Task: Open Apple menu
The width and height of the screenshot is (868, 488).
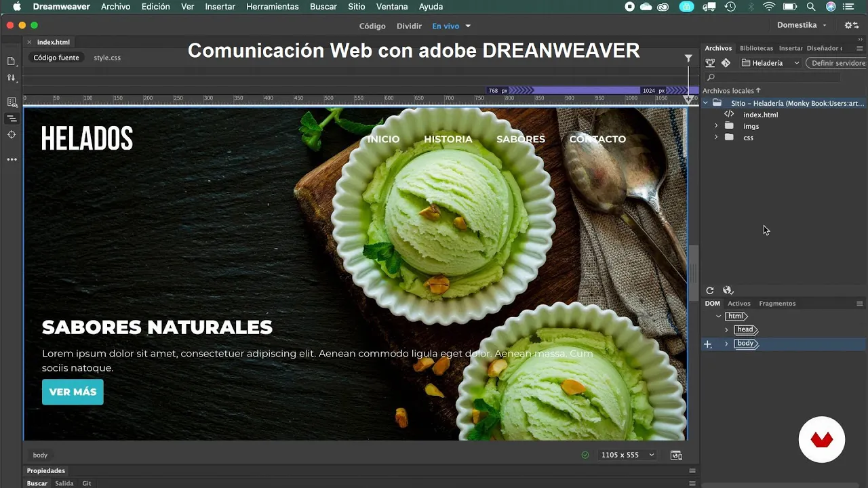Action: (17, 7)
